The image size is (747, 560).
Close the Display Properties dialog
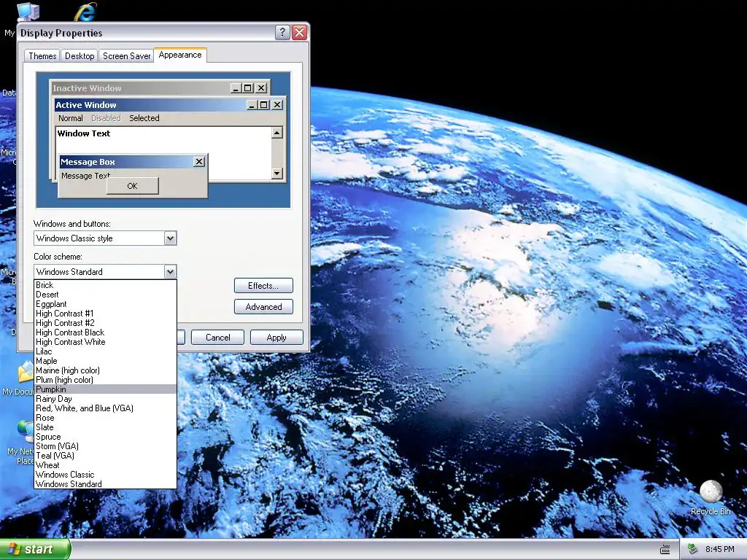tap(299, 32)
